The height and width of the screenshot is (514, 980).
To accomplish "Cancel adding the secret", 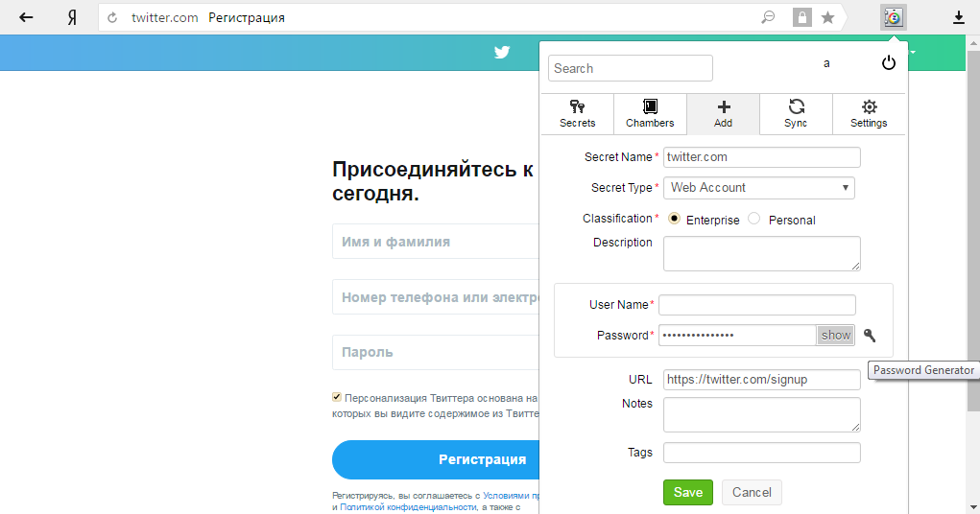I will pos(752,492).
